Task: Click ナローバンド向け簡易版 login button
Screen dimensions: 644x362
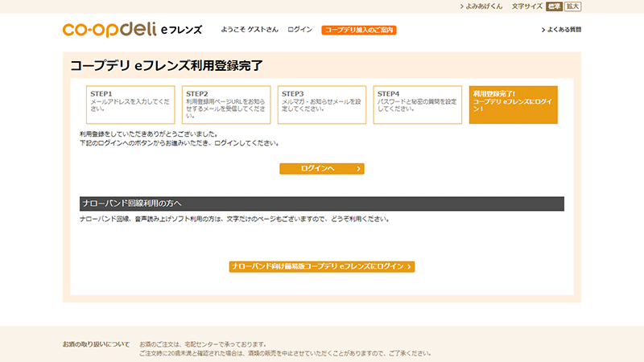Action: click(321, 267)
